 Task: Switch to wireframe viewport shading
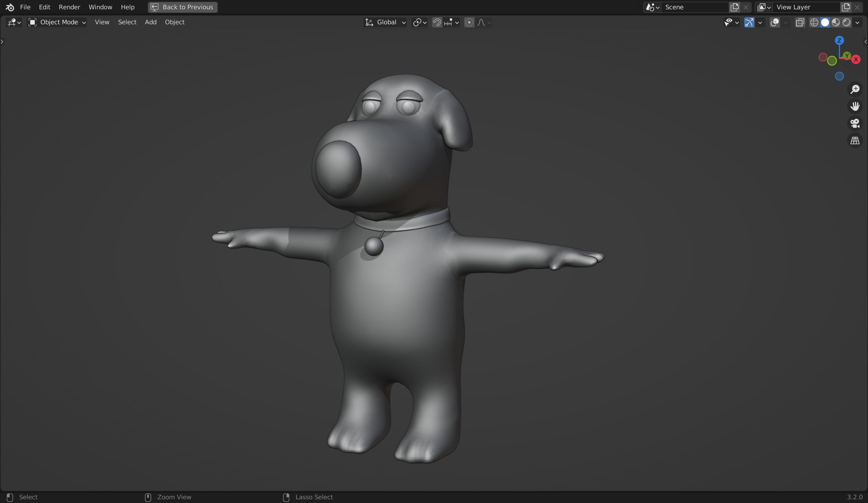814,22
